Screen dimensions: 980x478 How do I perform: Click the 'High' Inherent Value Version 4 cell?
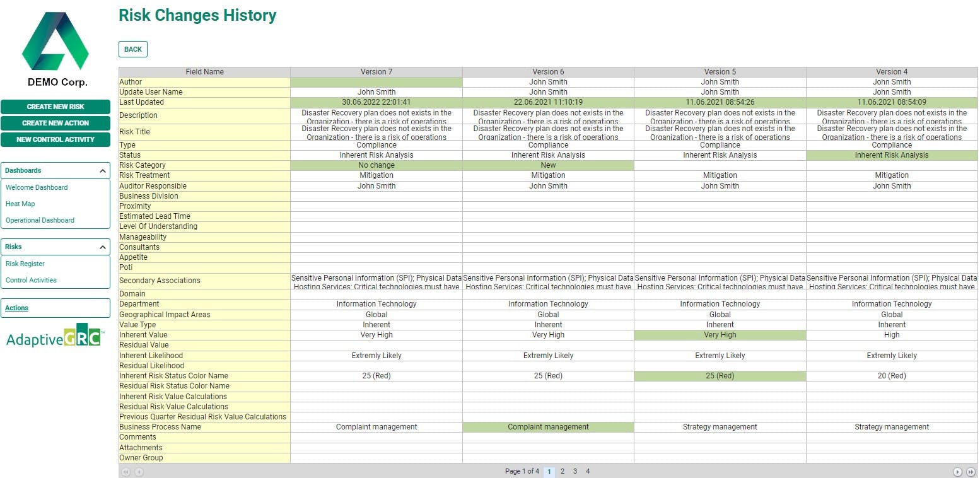click(x=892, y=335)
